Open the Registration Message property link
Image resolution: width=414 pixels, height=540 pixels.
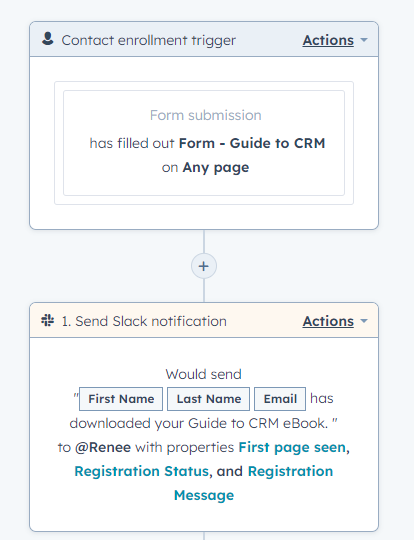[253, 483]
